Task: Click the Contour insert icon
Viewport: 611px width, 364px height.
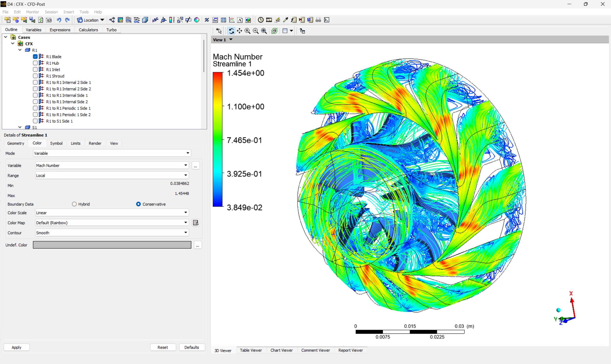Action: pos(120,20)
